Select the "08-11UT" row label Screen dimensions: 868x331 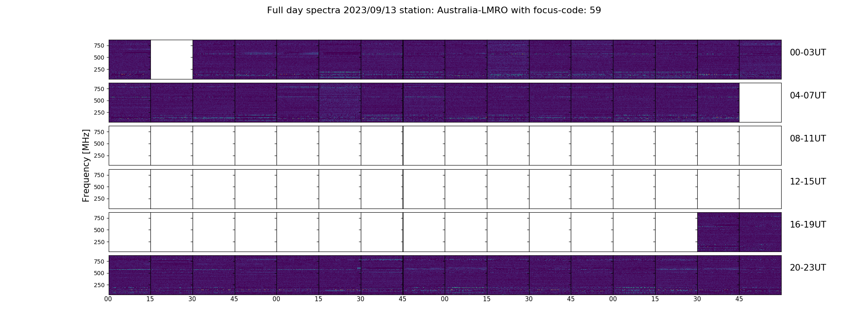click(808, 139)
